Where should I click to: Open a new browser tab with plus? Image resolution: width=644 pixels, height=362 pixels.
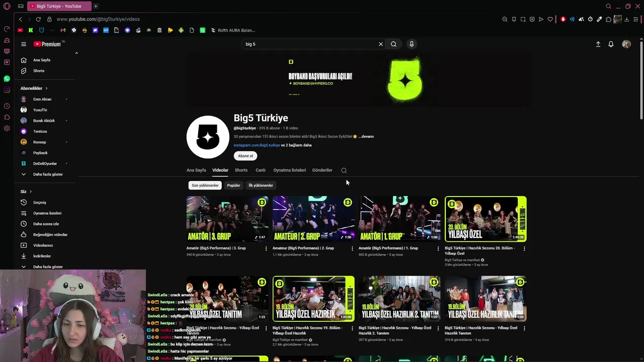tap(96, 6)
